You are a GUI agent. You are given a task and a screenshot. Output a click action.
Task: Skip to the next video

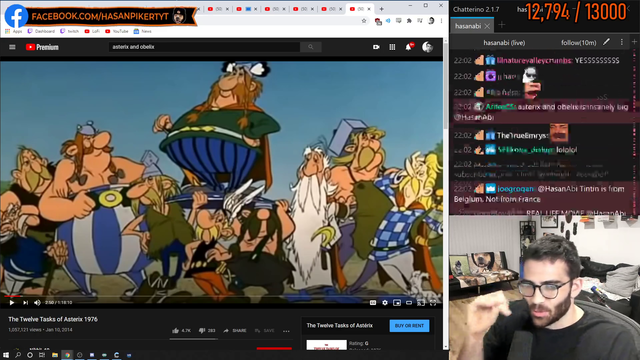[x=25, y=302]
